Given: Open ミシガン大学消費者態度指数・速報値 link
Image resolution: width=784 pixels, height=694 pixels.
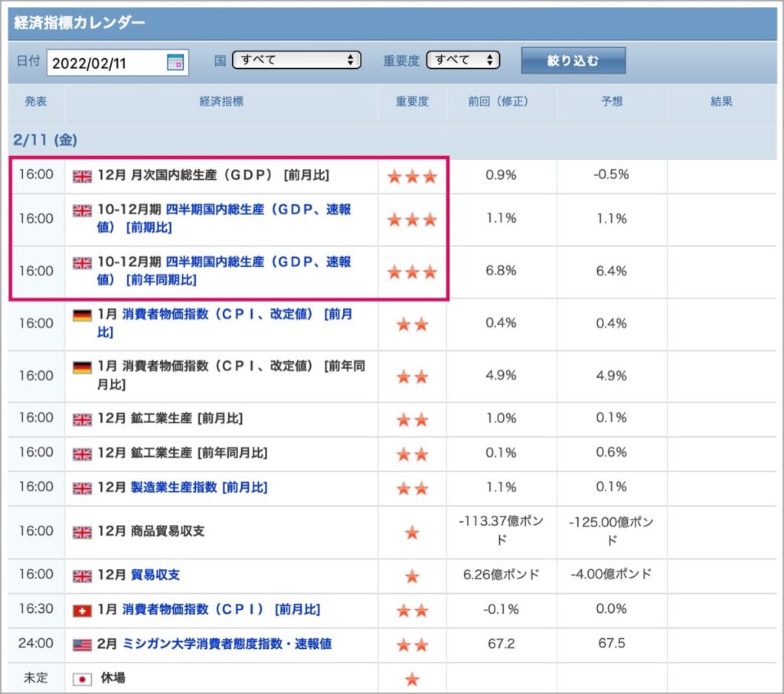Looking at the screenshot, I should (227, 644).
